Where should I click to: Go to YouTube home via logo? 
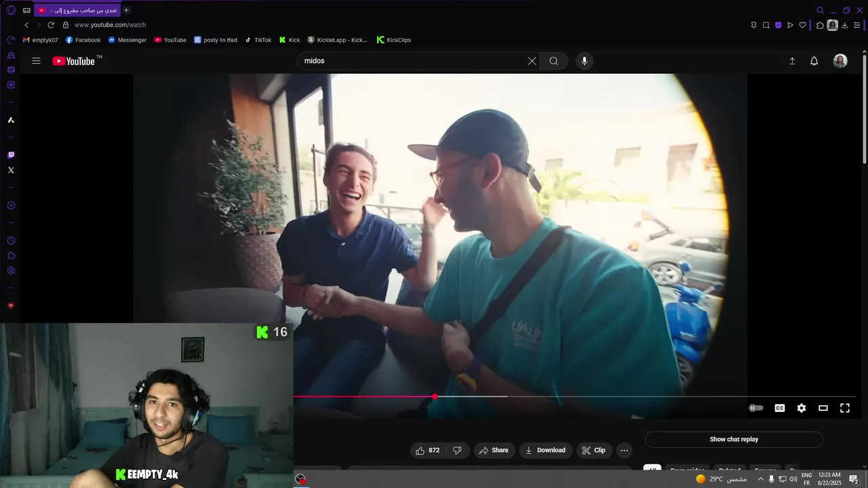(x=74, y=61)
